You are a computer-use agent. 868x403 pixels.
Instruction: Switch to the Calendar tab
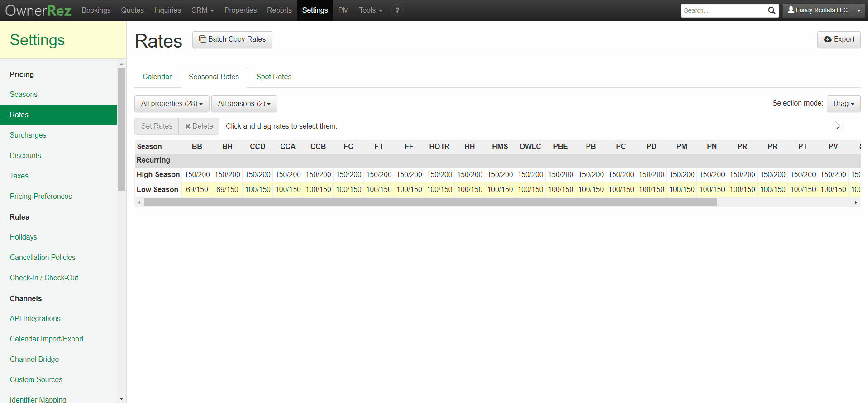[x=157, y=77]
